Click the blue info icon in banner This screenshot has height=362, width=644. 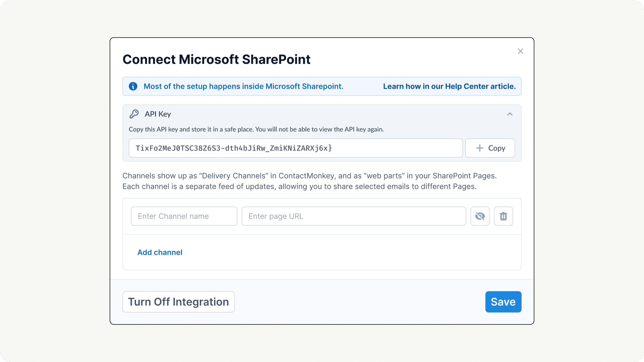click(x=133, y=86)
